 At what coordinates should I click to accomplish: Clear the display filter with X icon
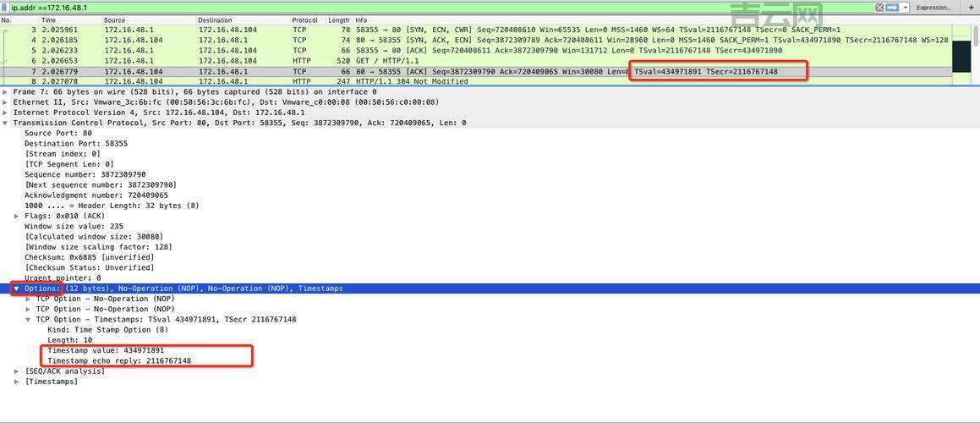879,8
